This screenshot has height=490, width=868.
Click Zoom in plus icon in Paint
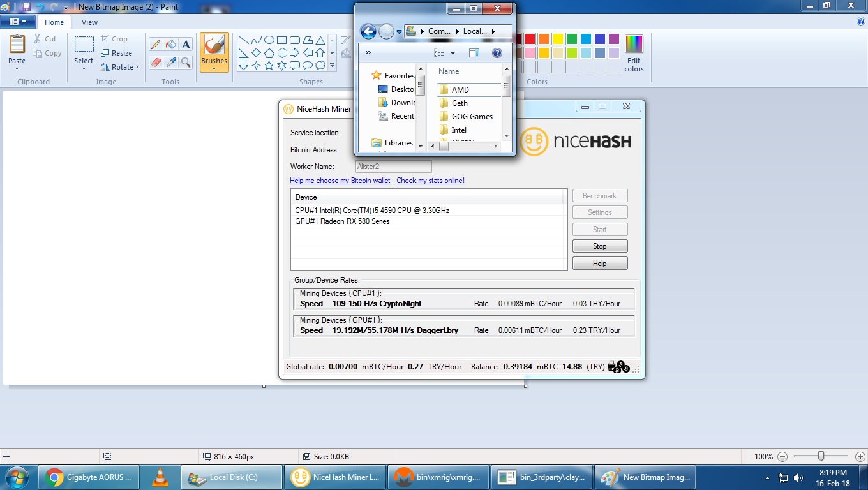point(860,457)
